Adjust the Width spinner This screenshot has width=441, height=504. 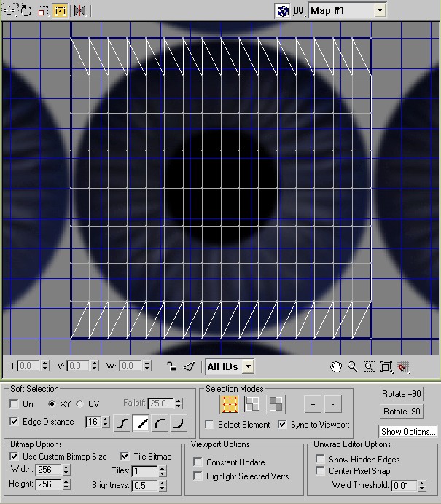tap(66, 470)
